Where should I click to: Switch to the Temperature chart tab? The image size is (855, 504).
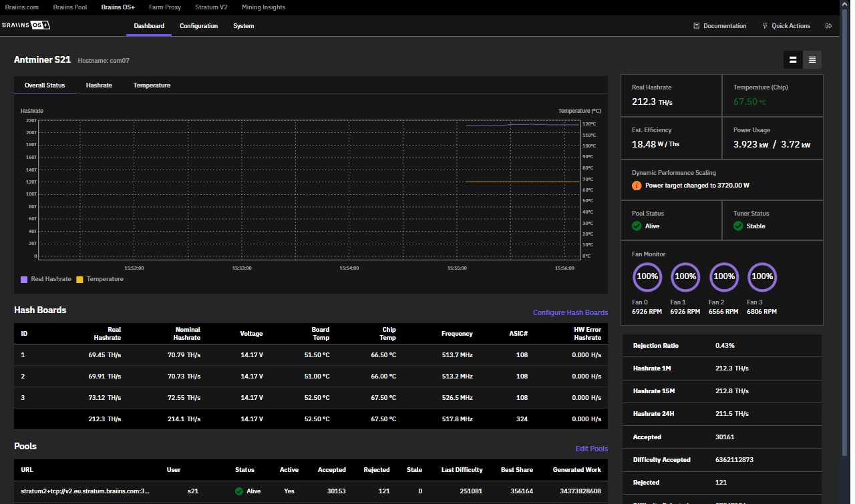pos(152,85)
